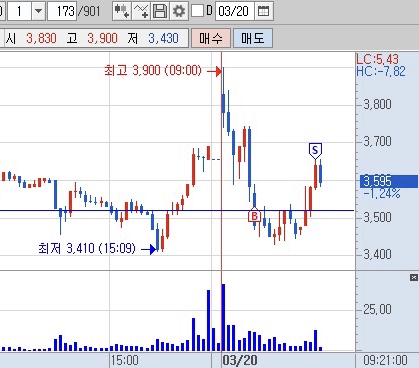Screen dimensions: 419x368
Task: Click the 25.00 volume axis label
Action: tap(377, 309)
